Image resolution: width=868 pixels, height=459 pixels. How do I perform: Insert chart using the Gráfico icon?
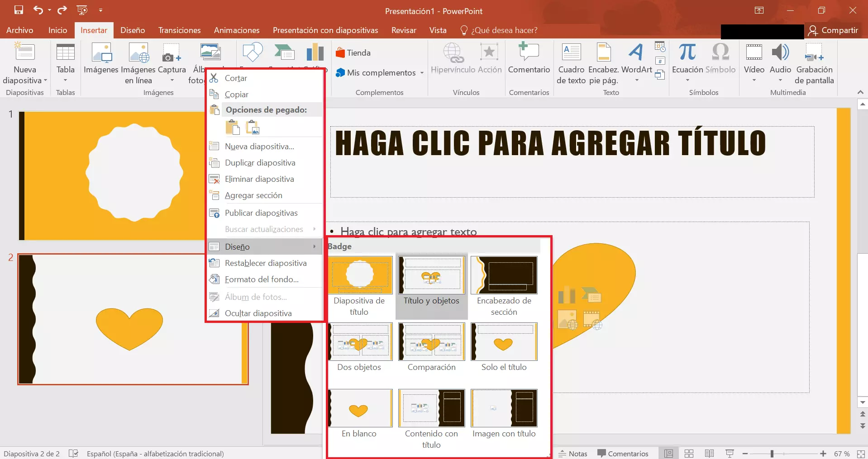pyautogui.click(x=315, y=53)
